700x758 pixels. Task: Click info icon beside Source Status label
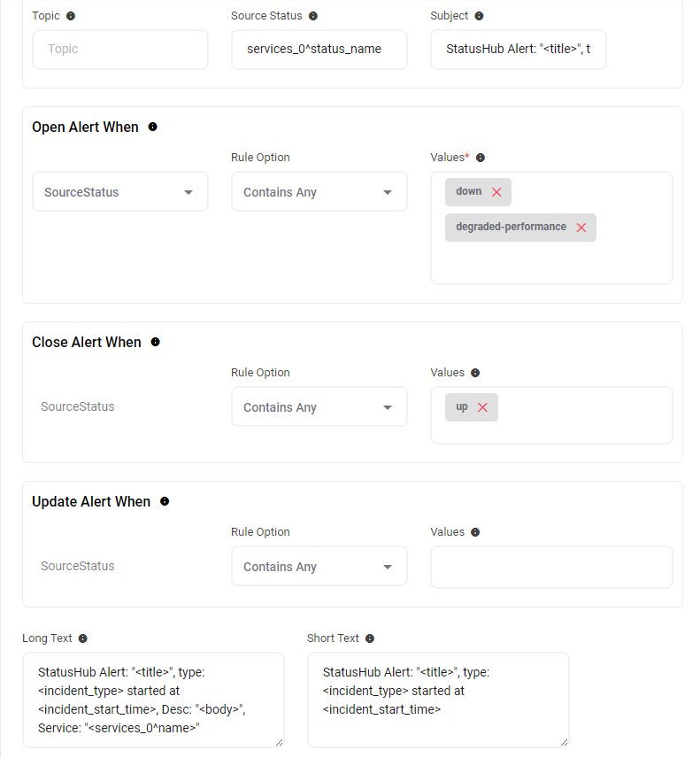[x=313, y=16]
